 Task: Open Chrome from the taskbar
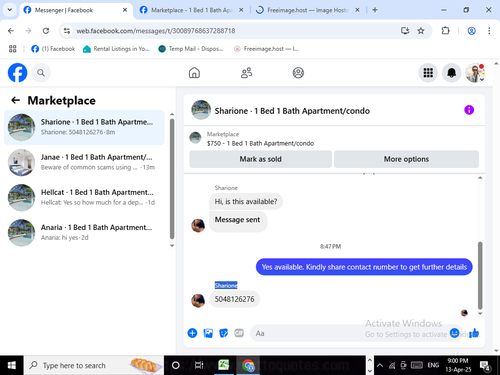pyautogui.click(x=248, y=365)
